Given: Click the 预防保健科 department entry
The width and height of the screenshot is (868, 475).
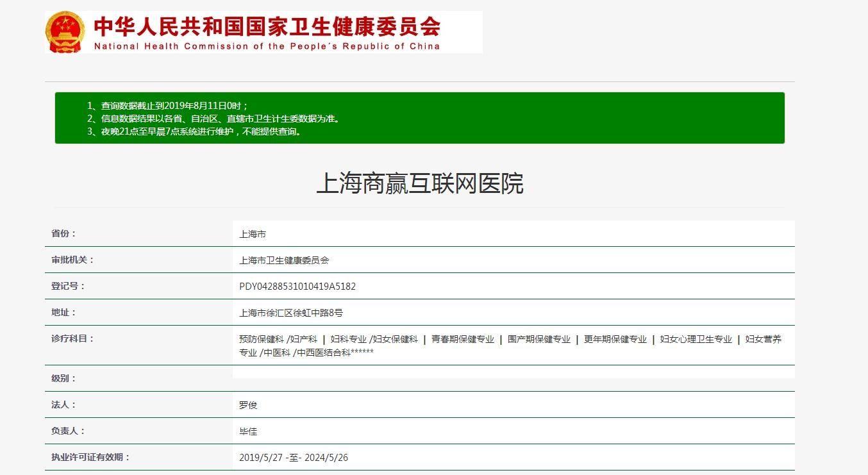Looking at the screenshot, I should [x=261, y=340].
